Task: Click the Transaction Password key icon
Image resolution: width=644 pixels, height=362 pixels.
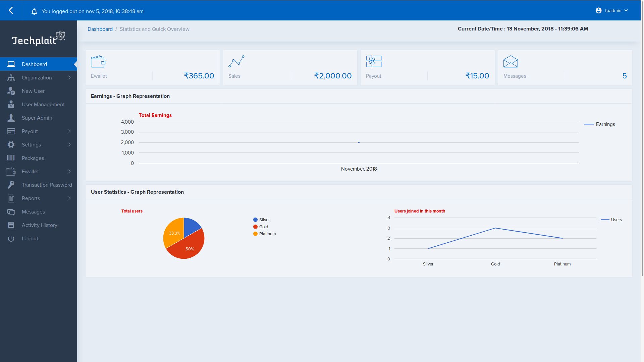Action: pos(11,185)
